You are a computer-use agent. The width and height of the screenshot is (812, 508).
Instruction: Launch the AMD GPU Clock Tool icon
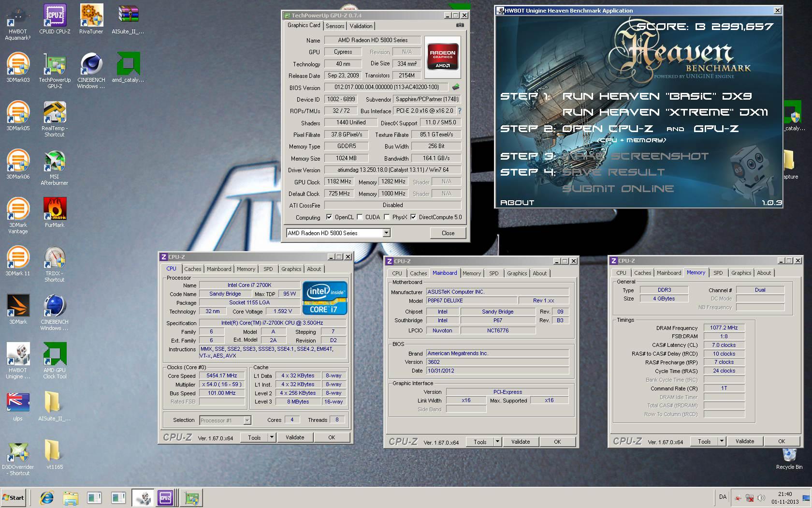55,361
